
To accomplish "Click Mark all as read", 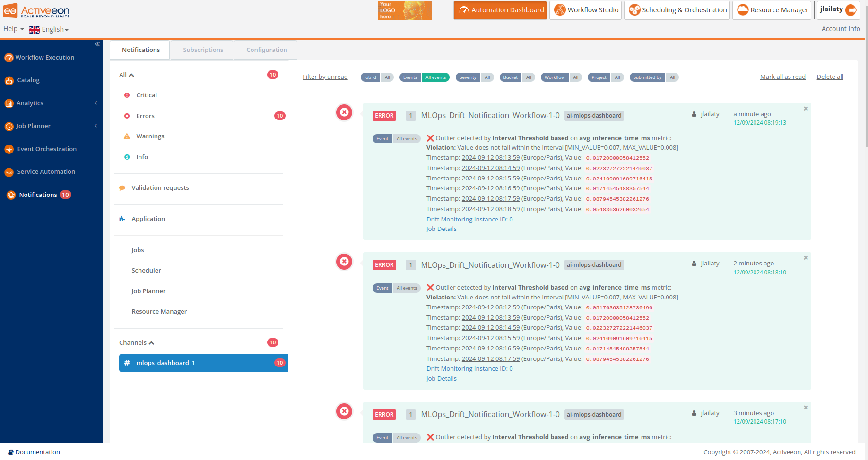I will (x=782, y=77).
